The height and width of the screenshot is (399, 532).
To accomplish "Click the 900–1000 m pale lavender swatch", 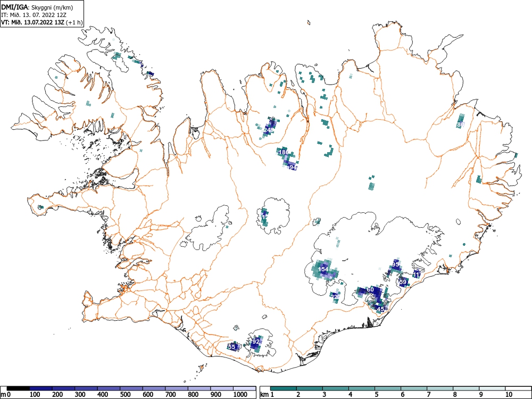I will (x=222, y=388).
